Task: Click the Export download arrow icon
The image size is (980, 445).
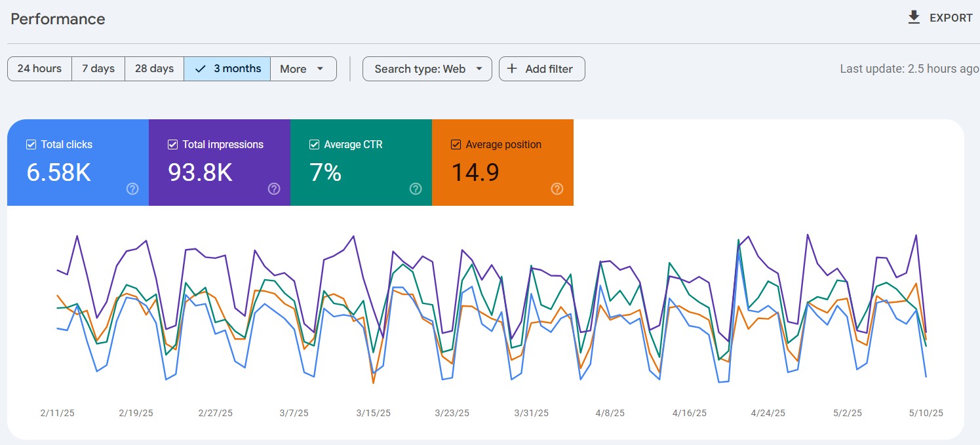Action: point(914,18)
